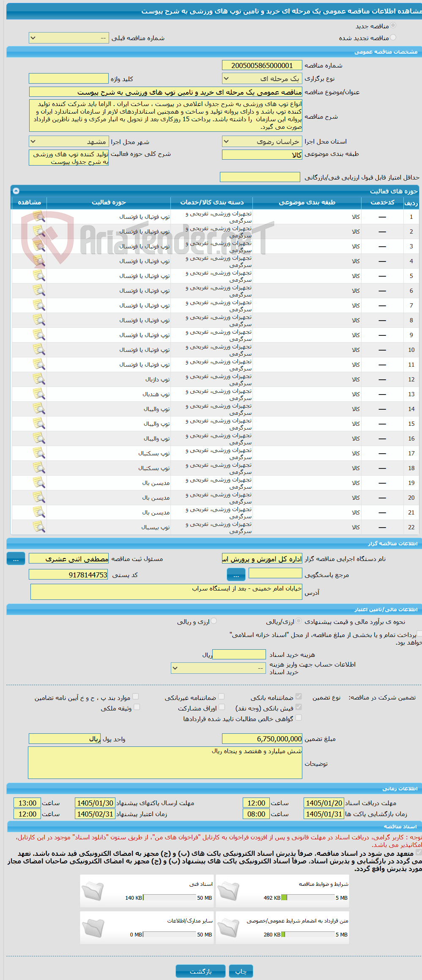Focus the کلید واژه keyword field

pyautogui.click(x=69, y=79)
